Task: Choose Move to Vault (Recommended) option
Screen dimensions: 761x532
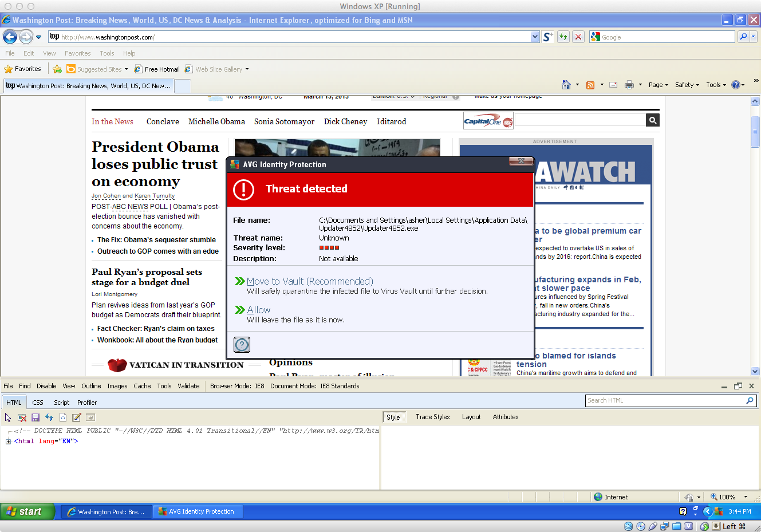Action: click(x=309, y=281)
